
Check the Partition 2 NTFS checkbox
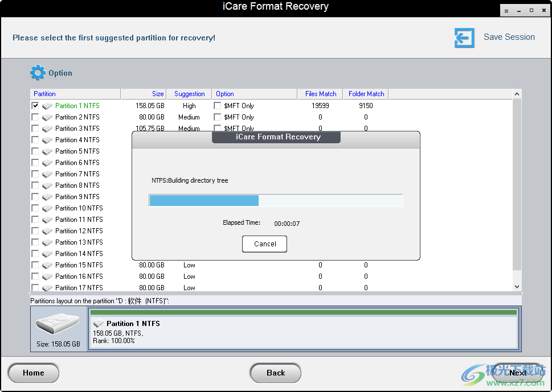[35, 117]
